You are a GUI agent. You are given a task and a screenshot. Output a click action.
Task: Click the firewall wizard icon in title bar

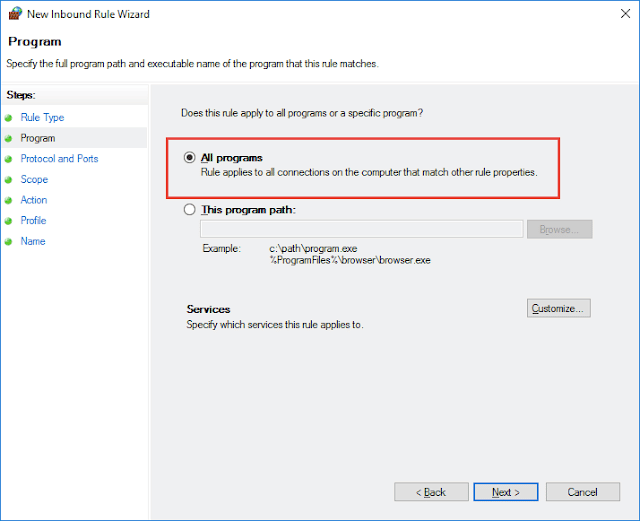(15, 13)
